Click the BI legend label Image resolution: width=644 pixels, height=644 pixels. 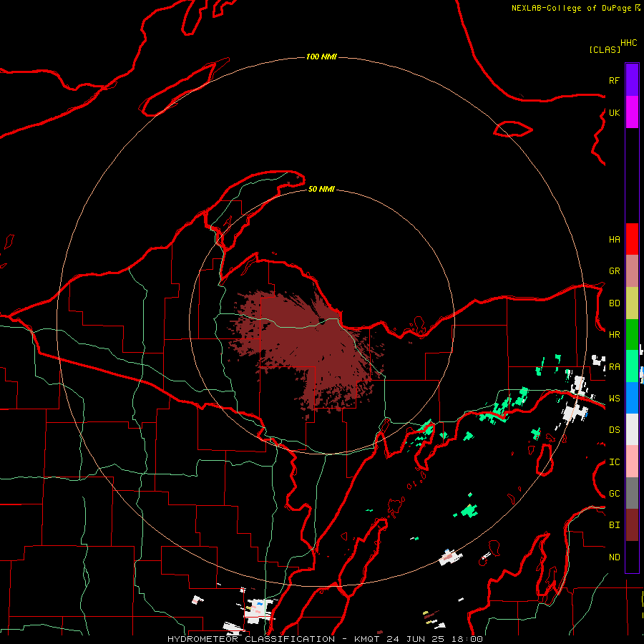615,525
